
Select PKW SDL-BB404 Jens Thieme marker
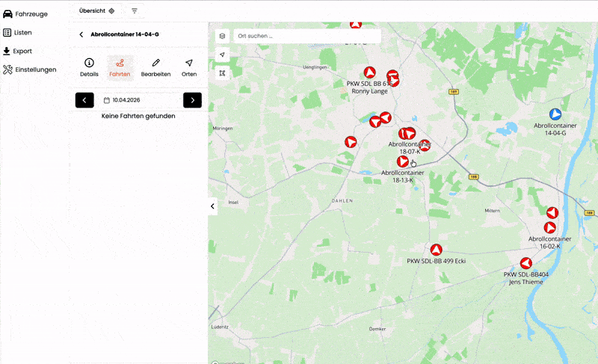pyautogui.click(x=526, y=263)
